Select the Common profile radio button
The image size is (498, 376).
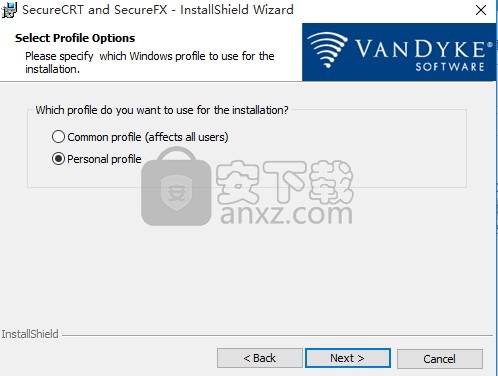pos(58,137)
